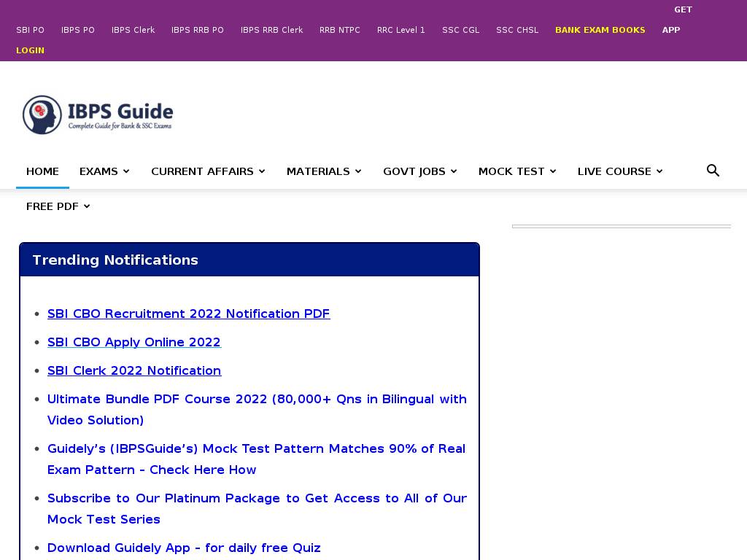747x560 pixels.
Task: Click the IBPS Guide logo
Action: click(x=98, y=114)
